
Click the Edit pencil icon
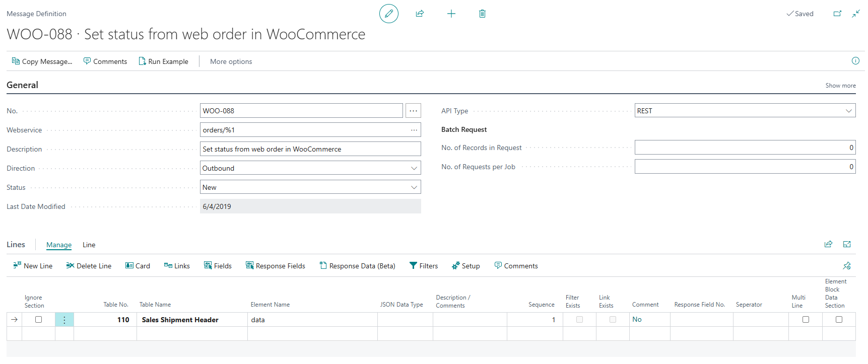pyautogui.click(x=388, y=14)
